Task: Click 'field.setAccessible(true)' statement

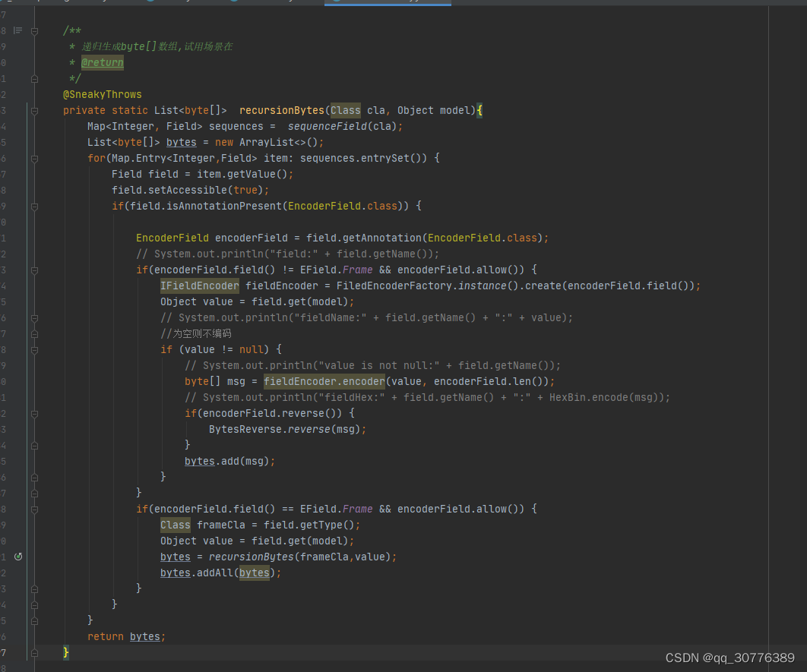Action: point(191,191)
